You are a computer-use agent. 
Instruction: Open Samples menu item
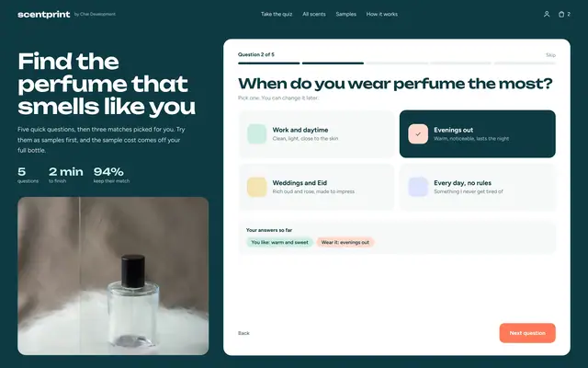point(345,15)
